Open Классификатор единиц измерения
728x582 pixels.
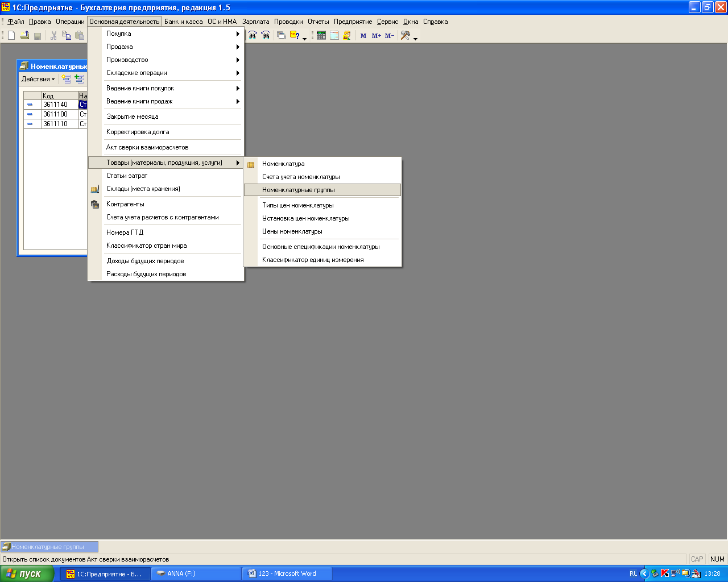(322, 260)
